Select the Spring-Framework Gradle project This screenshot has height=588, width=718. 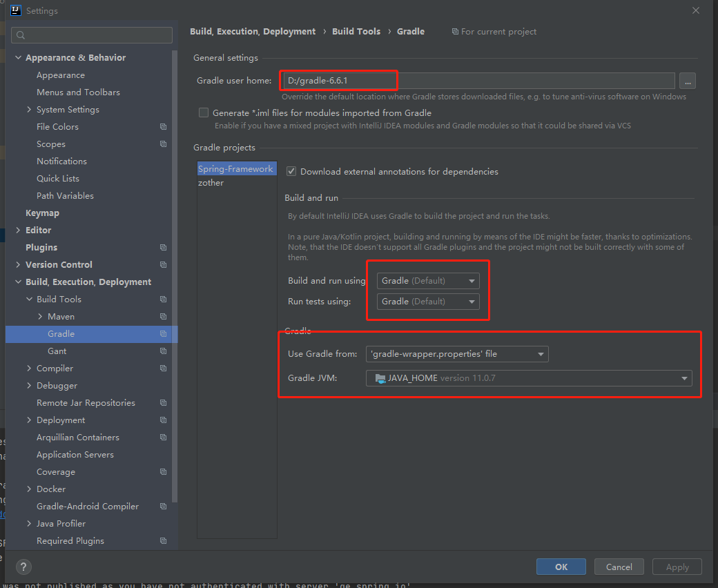pos(237,169)
